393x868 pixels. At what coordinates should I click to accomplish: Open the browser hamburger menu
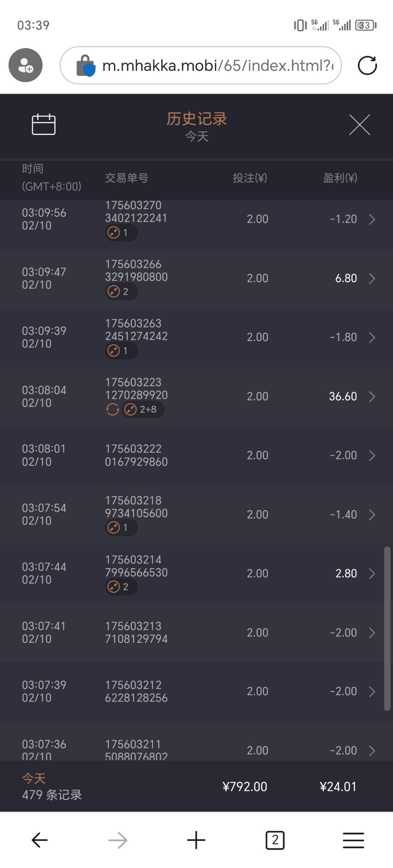353,840
